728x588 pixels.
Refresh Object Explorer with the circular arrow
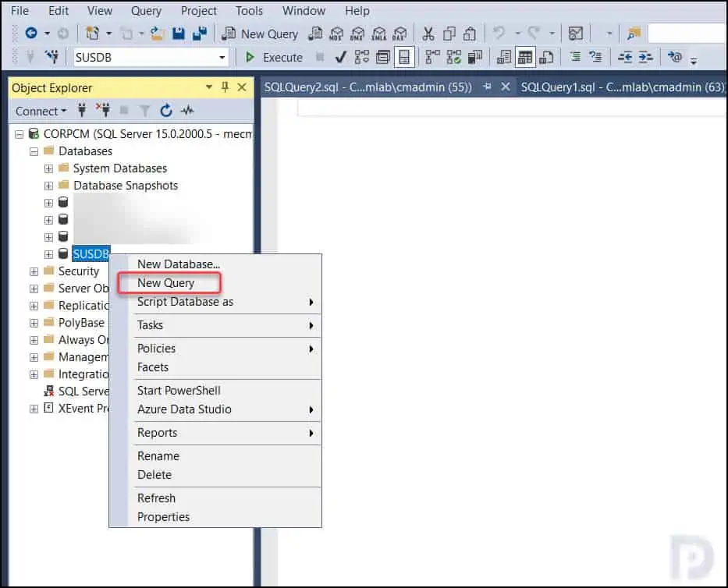pyautogui.click(x=166, y=111)
